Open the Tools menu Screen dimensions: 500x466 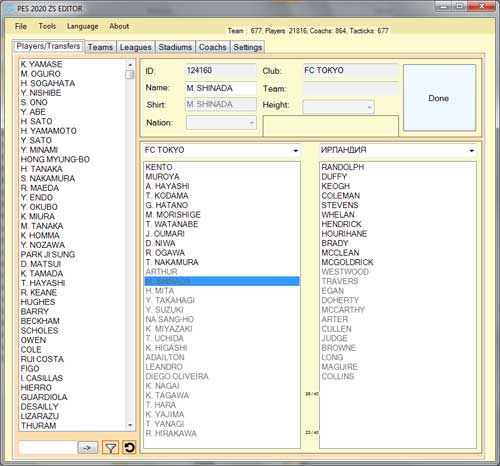(47, 26)
